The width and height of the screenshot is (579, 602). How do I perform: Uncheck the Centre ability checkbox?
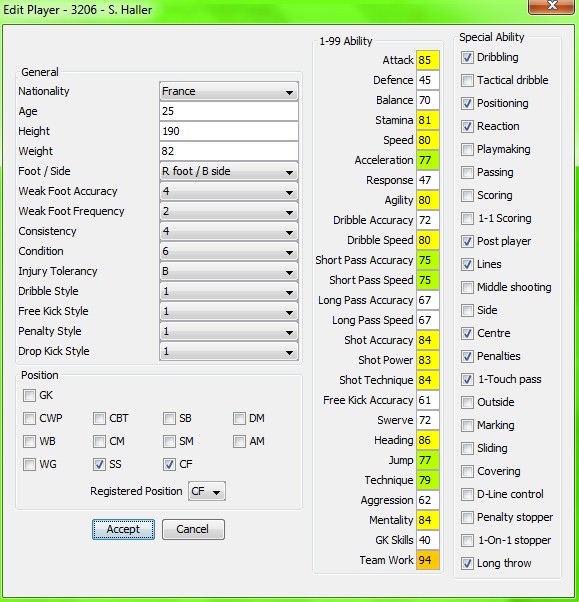click(x=467, y=333)
